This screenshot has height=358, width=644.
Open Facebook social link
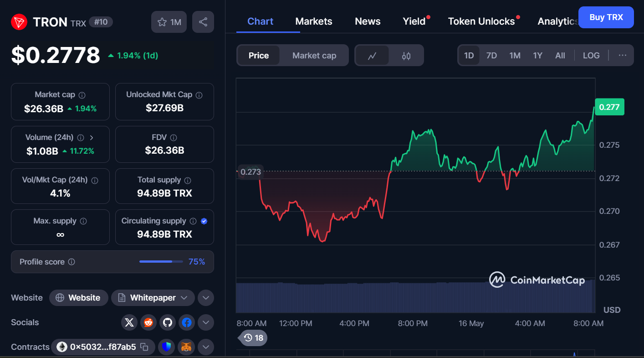click(187, 322)
